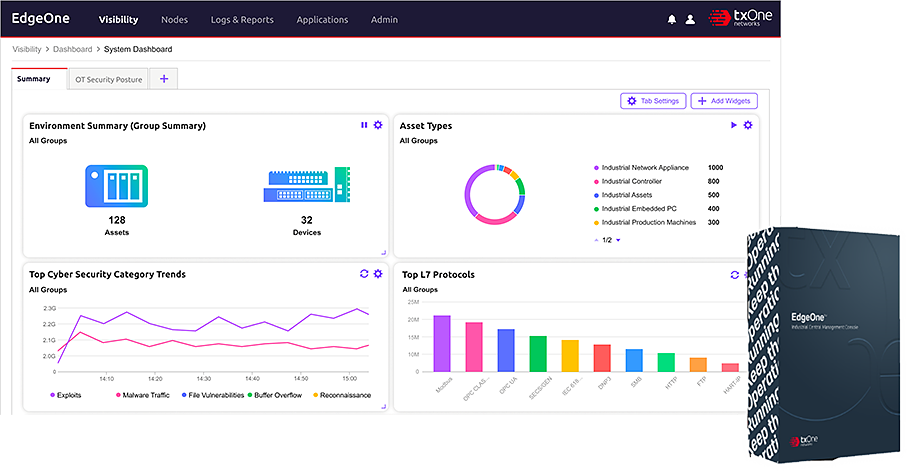909x473 pixels.
Task: Go to next Asset Types legend page
Action: coord(618,240)
